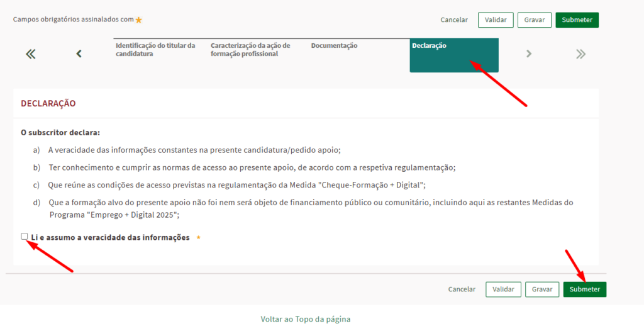644x326 pixels.
Task: Skip to last step with double-right chevron
Action: [x=580, y=54]
